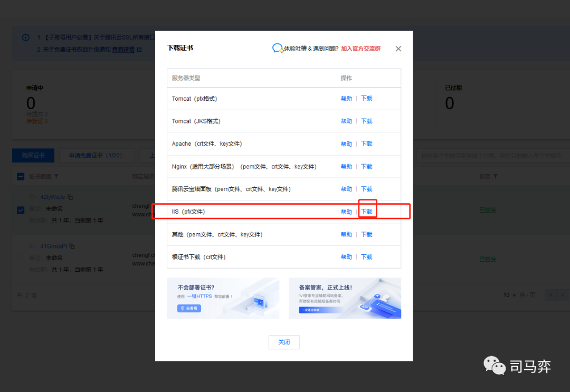This screenshot has width=570, height=392.
Task: Click the 申请中 count 0
Action: (x=31, y=103)
